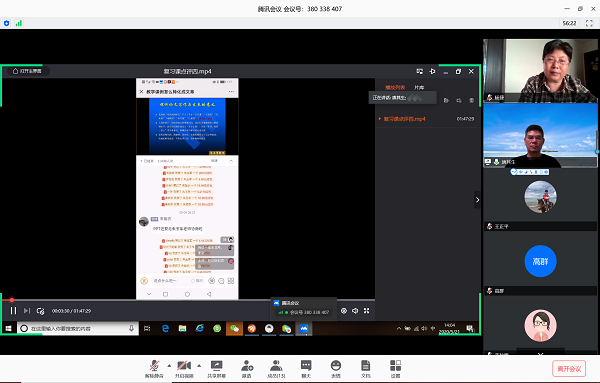Click the video time 00:03:30 / 01:47:29
This screenshot has width=600, height=383.
[x=72, y=311]
